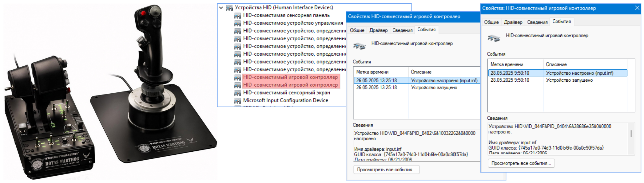The width and height of the screenshot is (644, 183).
Task: Click the Microsoft Input Configuration Device icon
Action: point(237,100)
